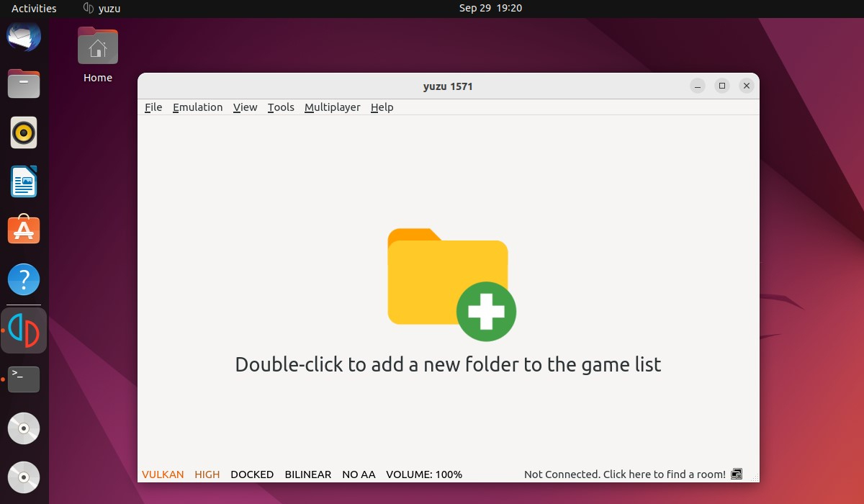Open the Multiplayer menu

pyautogui.click(x=332, y=107)
